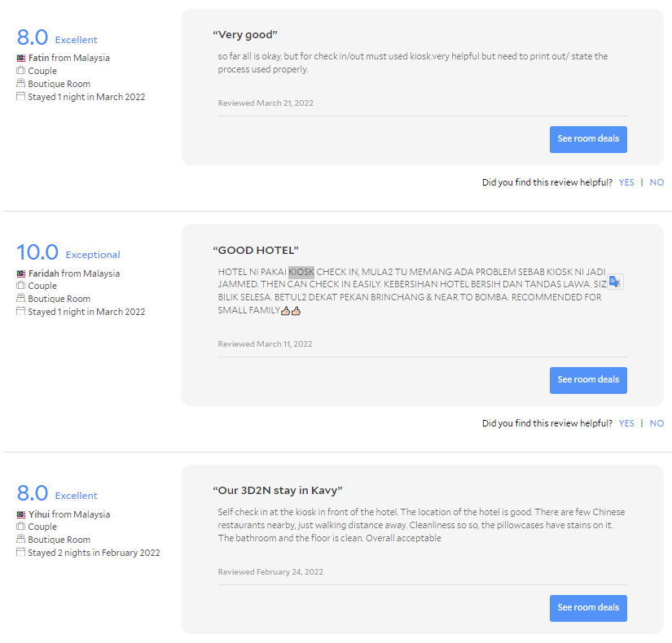672x643 pixels.
Task: Click the "Our 3D2N stay in Kavy" title
Action: click(277, 491)
